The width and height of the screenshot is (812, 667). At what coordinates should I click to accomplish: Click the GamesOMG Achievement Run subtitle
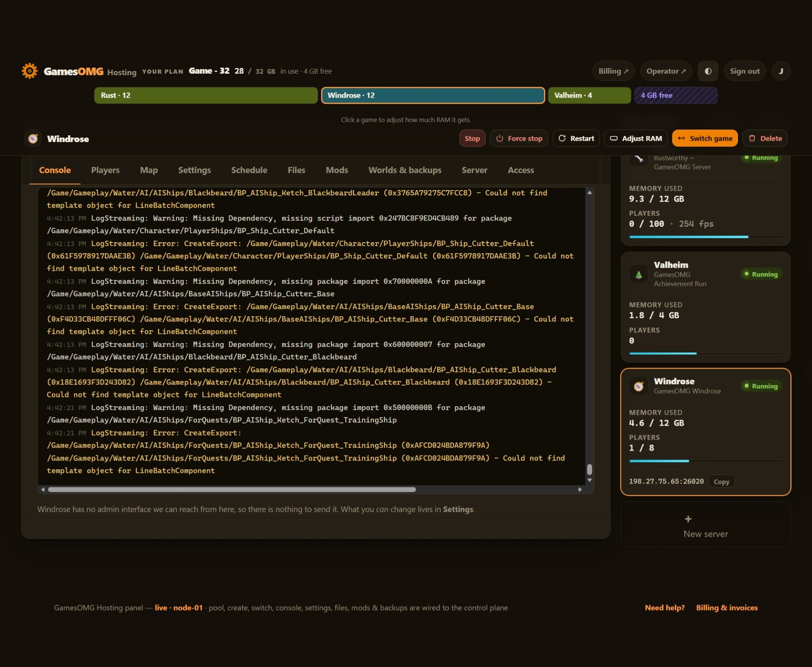pos(680,279)
